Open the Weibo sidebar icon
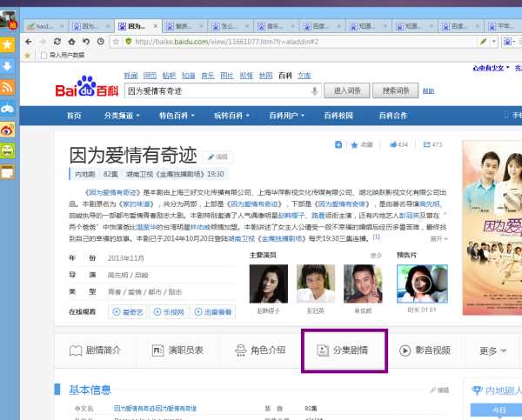 (7, 130)
